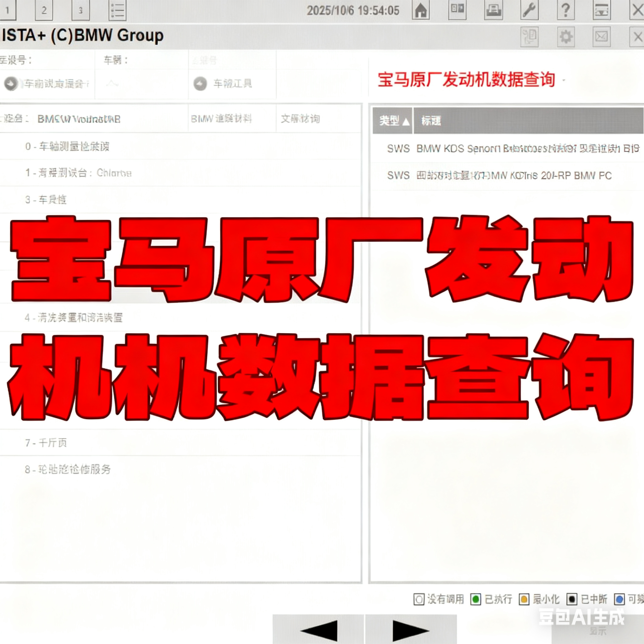Open the 文档查询 tab
644x644 pixels.
click(x=300, y=119)
